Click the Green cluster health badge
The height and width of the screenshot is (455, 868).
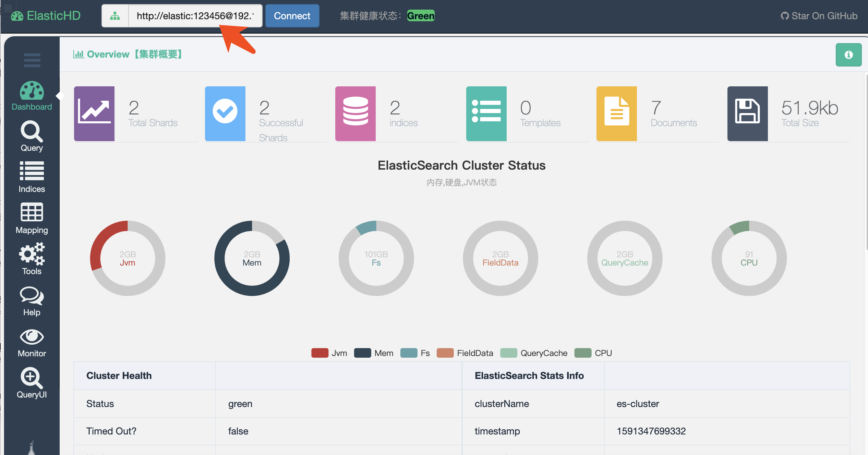(x=421, y=16)
